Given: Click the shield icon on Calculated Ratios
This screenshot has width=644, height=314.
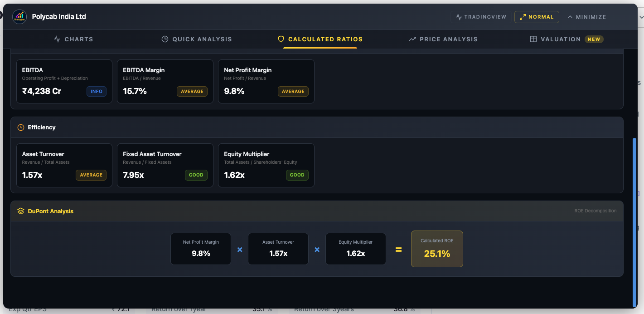Looking at the screenshot, I should (x=281, y=39).
